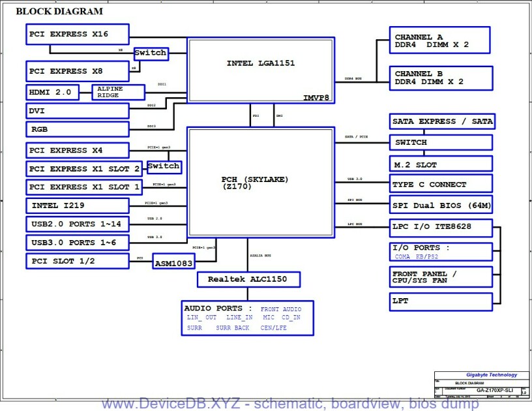Select the M.2 SLOT block

coord(441,164)
